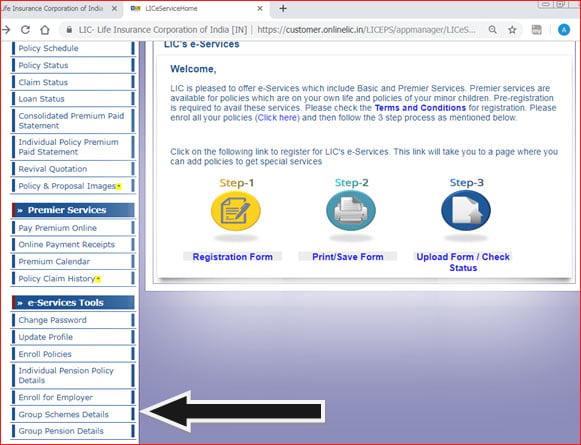Open Individual Pension Policy Details
The height and width of the screenshot is (445, 581).
pyautogui.click(x=73, y=376)
